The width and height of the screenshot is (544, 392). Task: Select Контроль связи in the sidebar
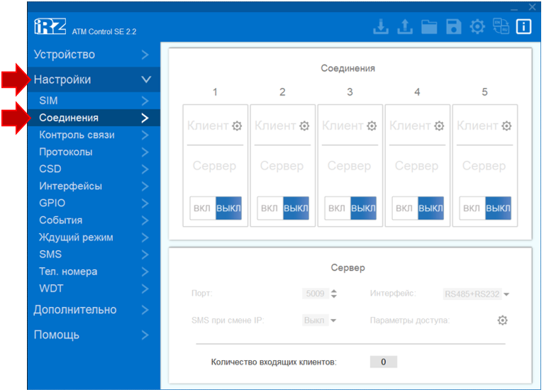tap(77, 135)
